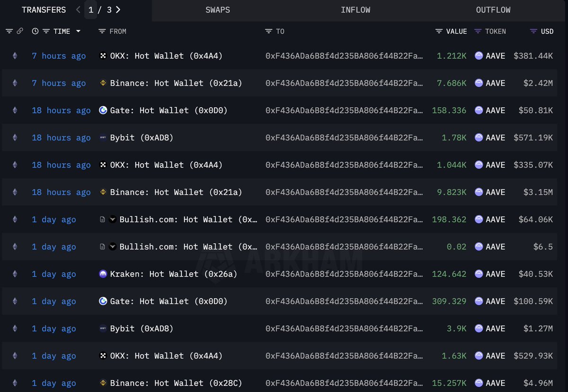This screenshot has height=392, width=568.
Task: Open Gate: Hot Wallet (0x0D0) in 158.336 row
Action: 169,110
